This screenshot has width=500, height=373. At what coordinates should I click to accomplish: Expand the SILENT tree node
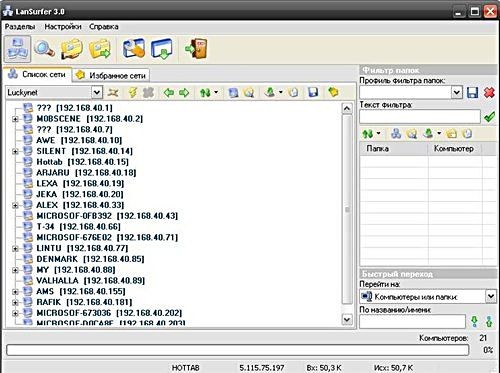coord(15,151)
